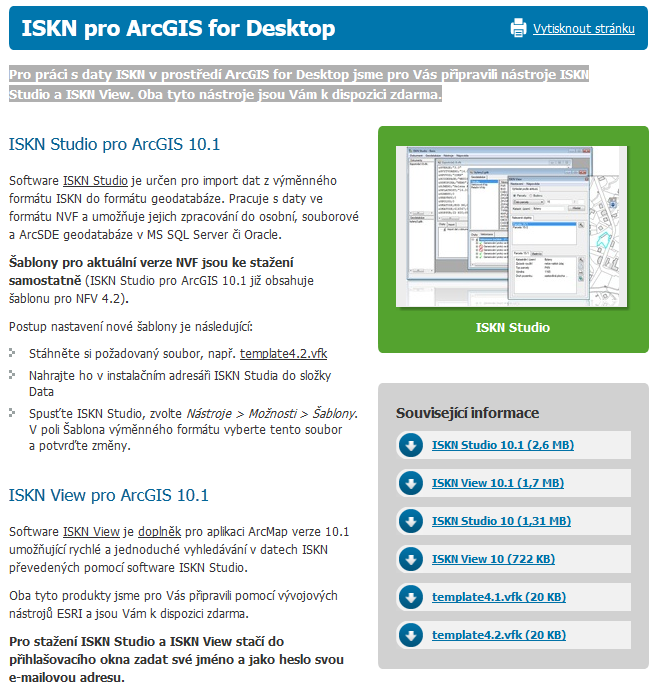Click bullet text Nahrajte ho v instalačním adresáři
This screenshot has height=689, width=657.
pos(180,384)
